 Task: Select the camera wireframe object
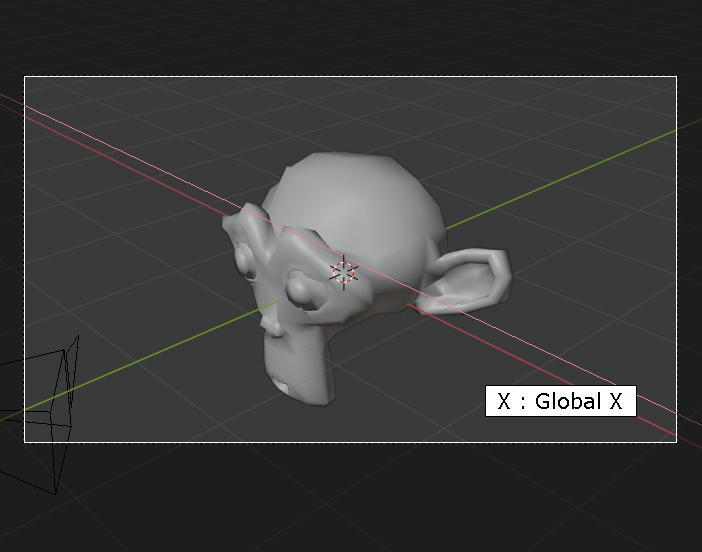[x=40, y=414]
